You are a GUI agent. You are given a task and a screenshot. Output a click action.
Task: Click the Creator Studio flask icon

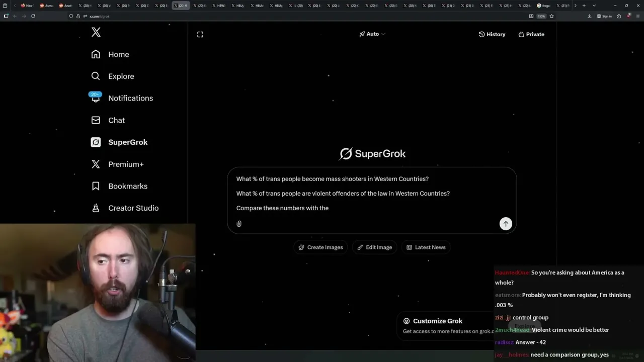click(x=96, y=208)
